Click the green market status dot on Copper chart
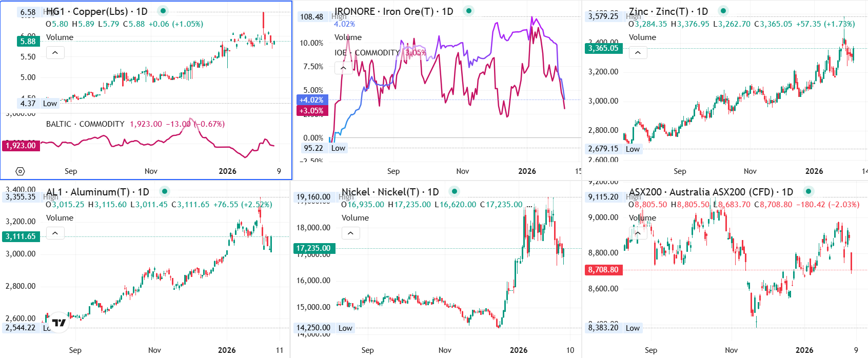Image resolution: width=868 pixels, height=358 pixels. point(163,11)
